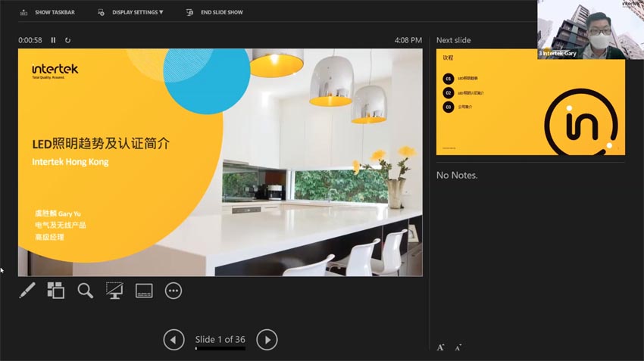
Task: Click End Slide Show
Action: click(x=215, y=12)
